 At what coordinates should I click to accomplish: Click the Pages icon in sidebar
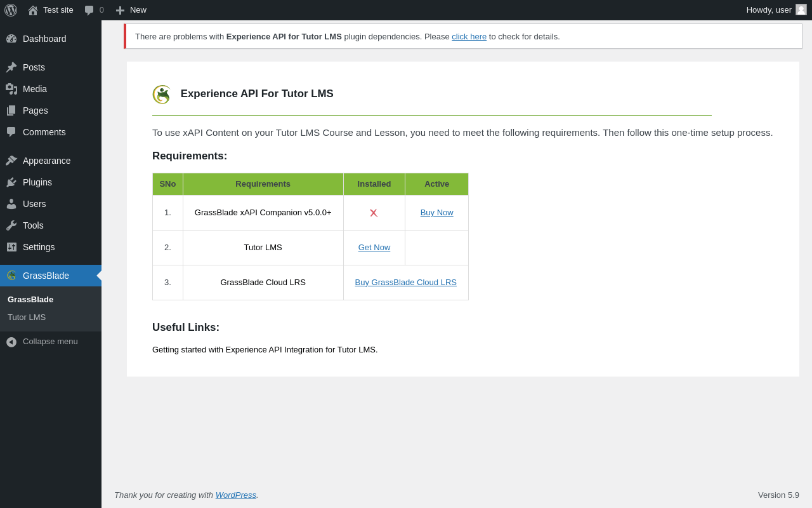11,110
